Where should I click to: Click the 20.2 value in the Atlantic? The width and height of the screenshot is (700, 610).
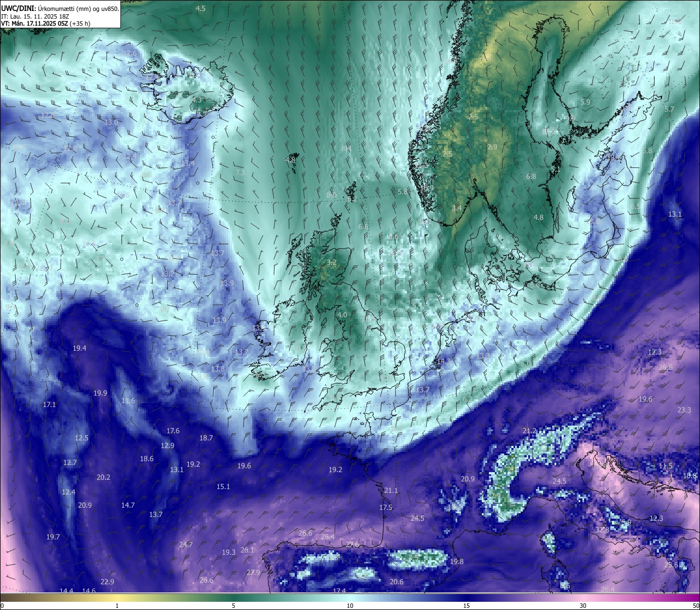tap(103, 477)
